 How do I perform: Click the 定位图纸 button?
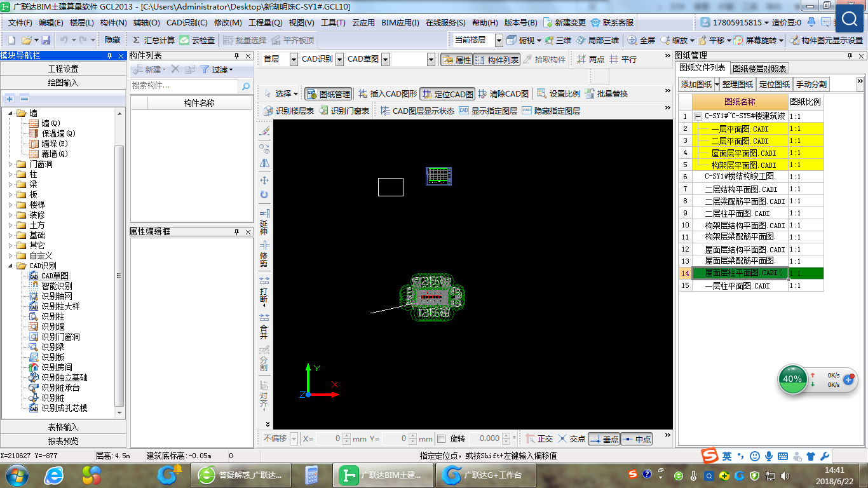(x=775, y=84)
